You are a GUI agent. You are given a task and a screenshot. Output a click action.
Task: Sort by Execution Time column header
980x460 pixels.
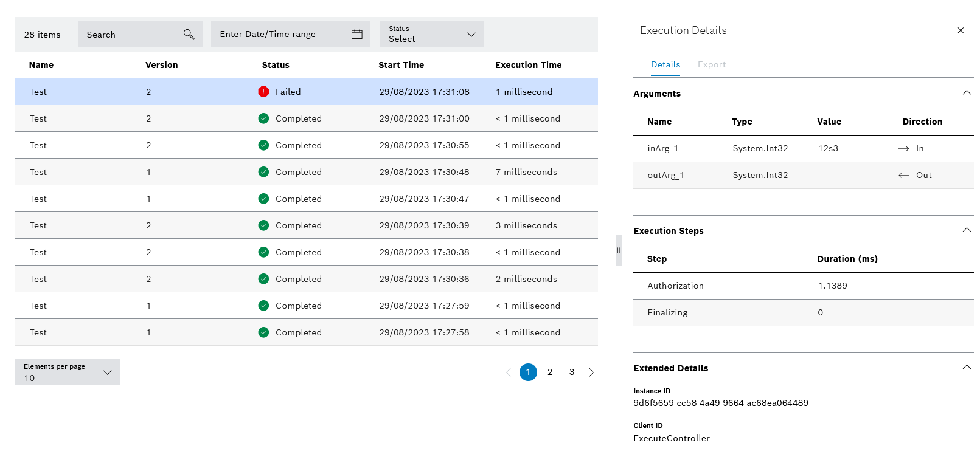[x=529, y=65]
